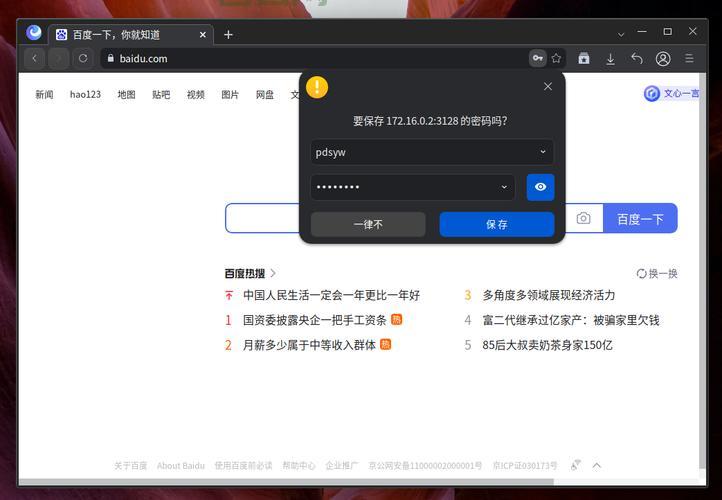Open the 地图 link
The image size is (722, 500).
point(126,94)
